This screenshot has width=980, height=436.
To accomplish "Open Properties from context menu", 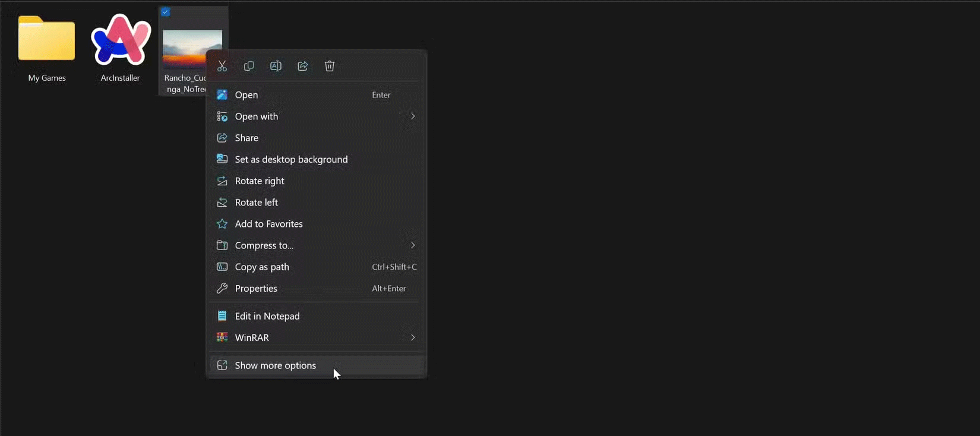I will 256,288.
